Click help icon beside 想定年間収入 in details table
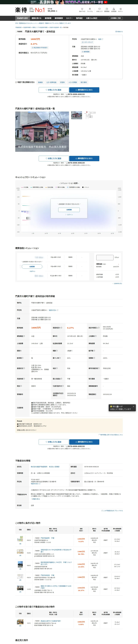This screenshot has height=644, width=138. [x=99, y=328]
